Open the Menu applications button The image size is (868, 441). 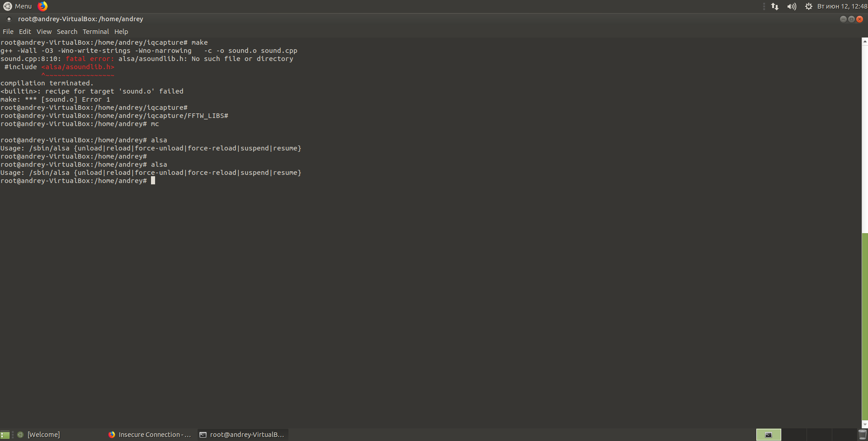coord(18,6)
